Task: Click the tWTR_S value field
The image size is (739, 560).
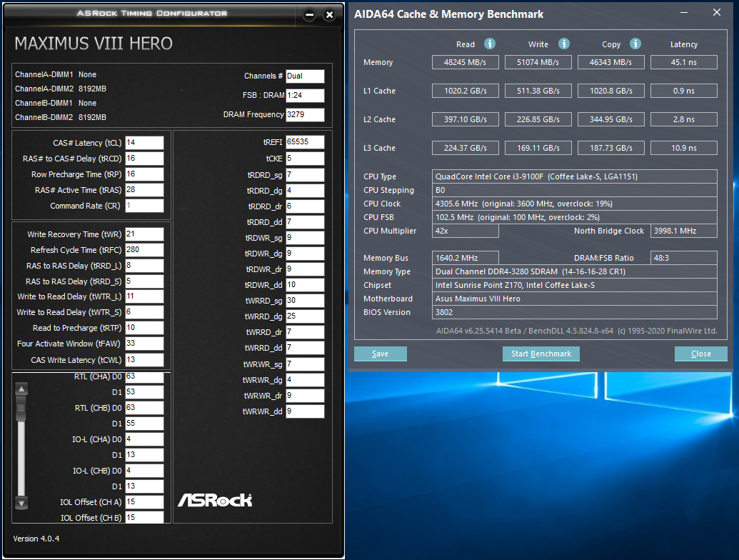Action: click(144, 312)
